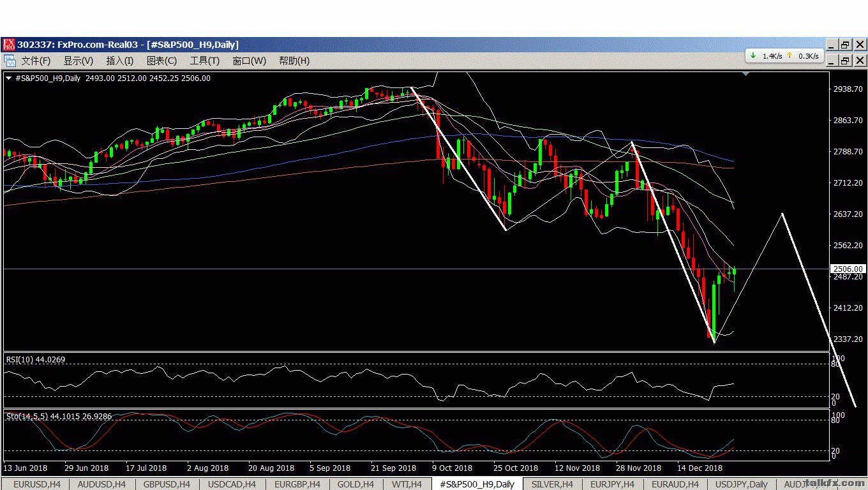Screen dimensions: 868x490
Task: Click the 13 Jun 2018 date label
Action: coord(25,468)
